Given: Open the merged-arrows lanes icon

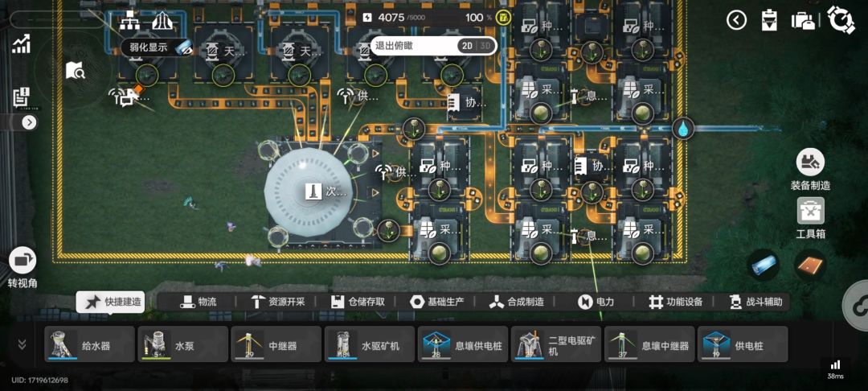Looking at the screenshot, I should coord(162,21).
